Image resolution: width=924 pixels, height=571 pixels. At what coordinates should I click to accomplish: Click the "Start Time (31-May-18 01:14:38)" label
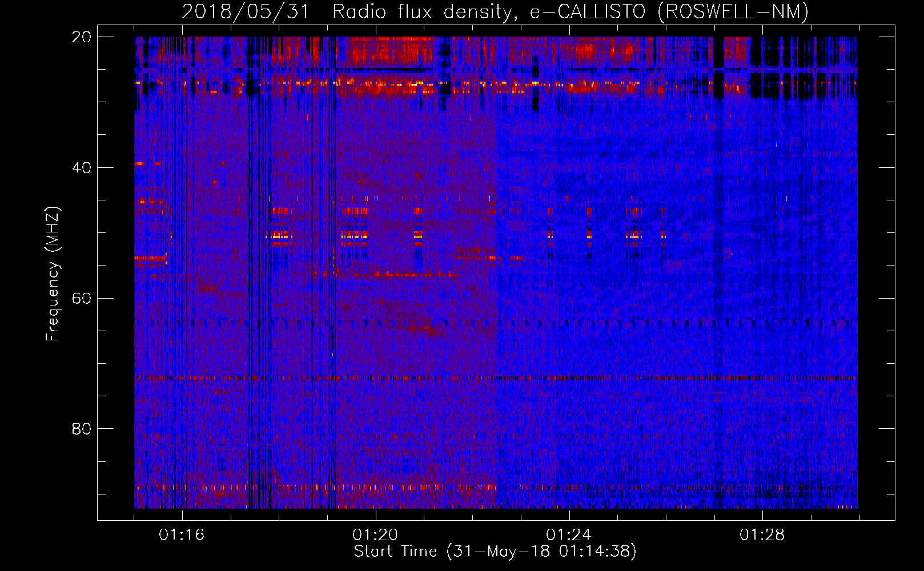tap(495, 552)
